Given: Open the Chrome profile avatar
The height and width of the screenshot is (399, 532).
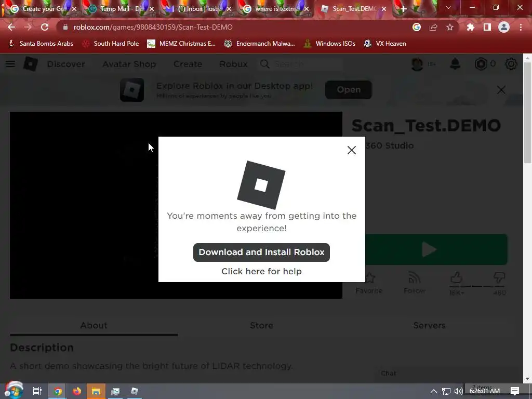Looking at the screenshot, I should (x=503, y=27).
